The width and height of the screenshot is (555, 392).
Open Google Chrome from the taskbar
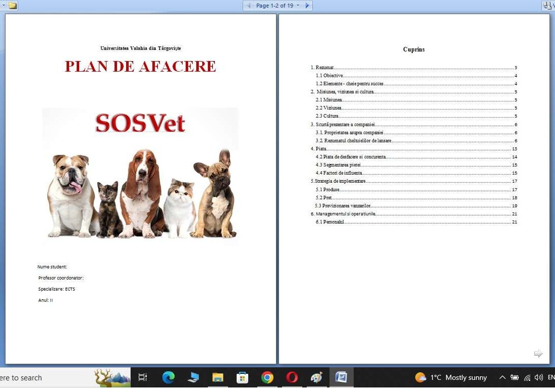coord(267,377)
